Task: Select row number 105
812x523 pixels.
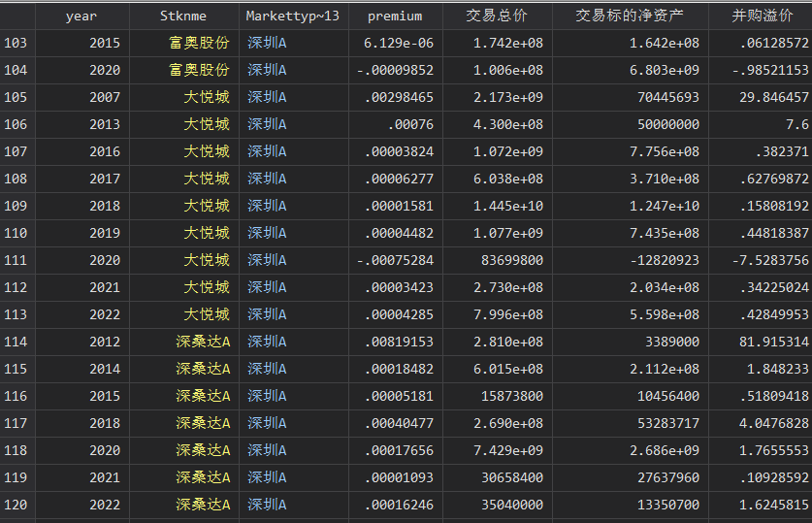Action: pos(16,97)
